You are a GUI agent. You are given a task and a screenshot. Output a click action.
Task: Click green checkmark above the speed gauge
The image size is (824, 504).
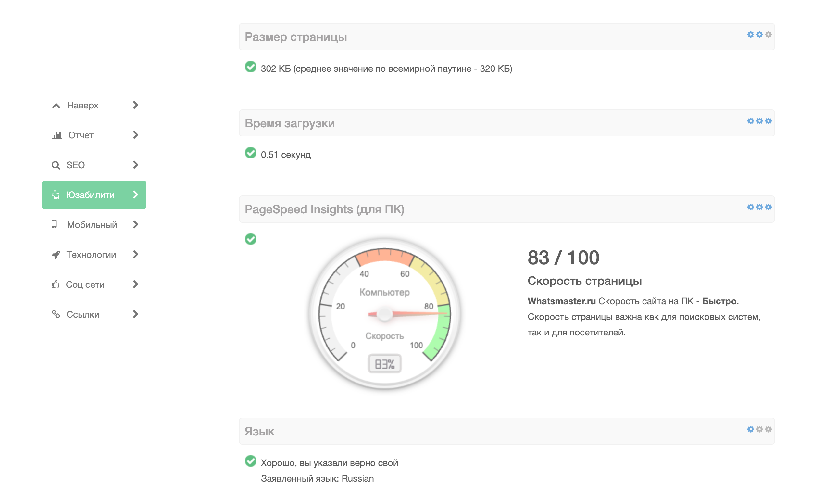pyautogui.click(x=250, y=239)
